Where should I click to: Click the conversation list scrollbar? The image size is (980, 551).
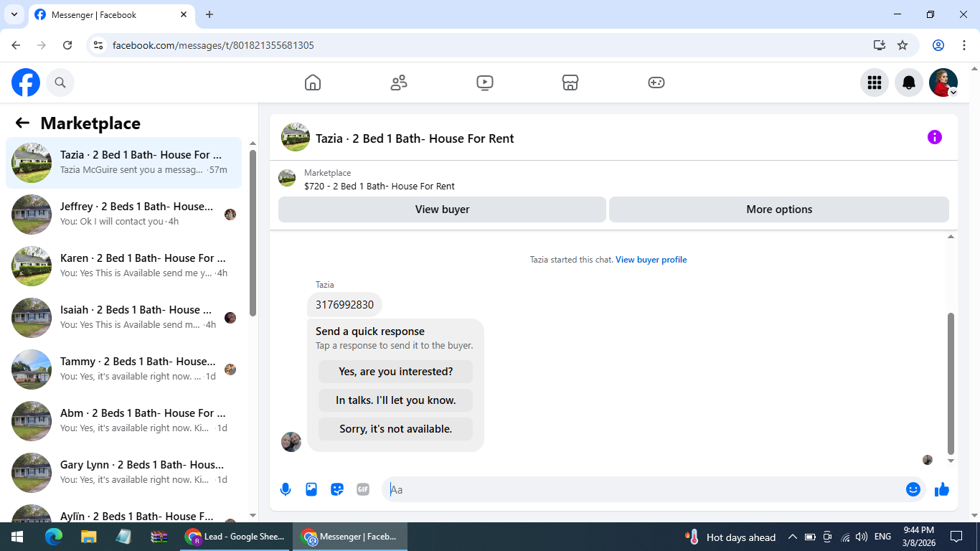point(253,232)
